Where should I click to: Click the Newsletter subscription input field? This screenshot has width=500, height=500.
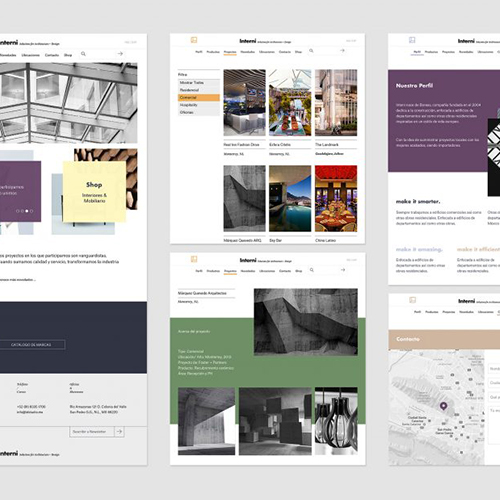(x=92, y=432)
